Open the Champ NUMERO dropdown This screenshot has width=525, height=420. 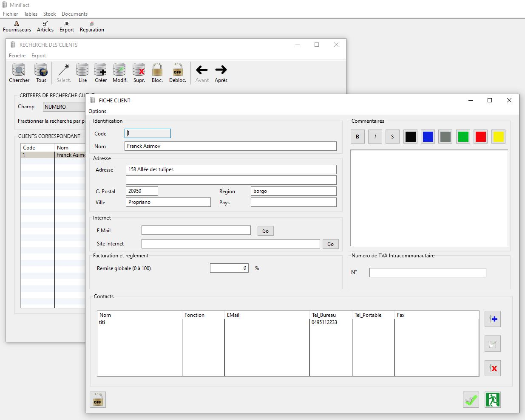click(x=64, y=107)
